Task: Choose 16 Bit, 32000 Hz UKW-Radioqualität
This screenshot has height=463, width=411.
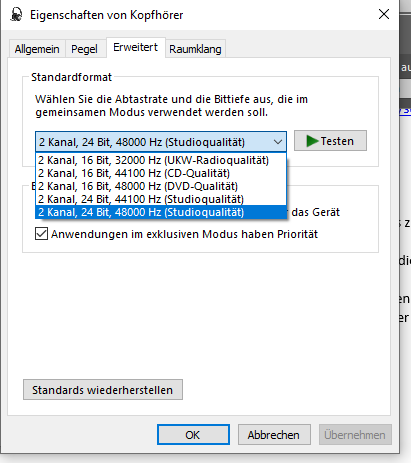Action: [161, 160]
